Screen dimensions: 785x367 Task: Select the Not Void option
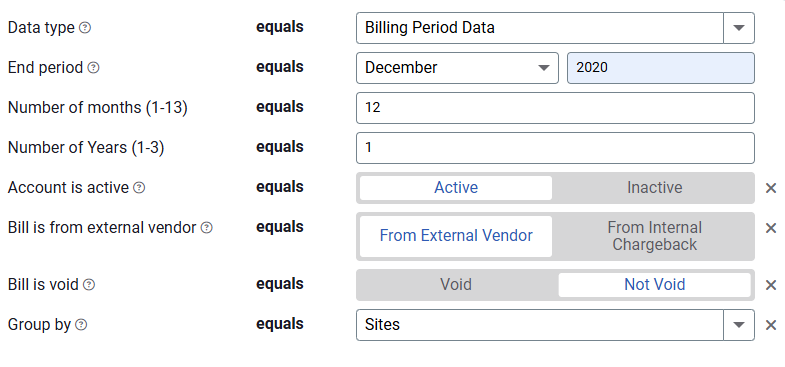(654, 285)
